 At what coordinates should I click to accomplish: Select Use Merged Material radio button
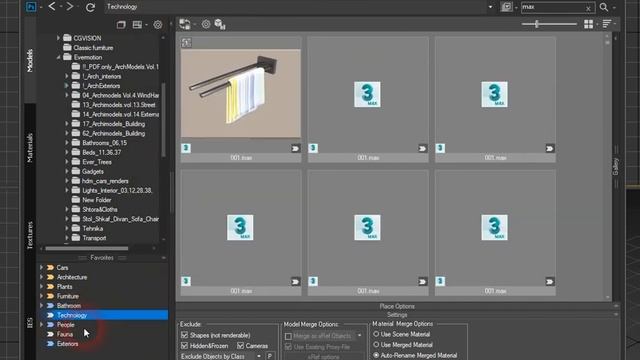coord(376,344)
